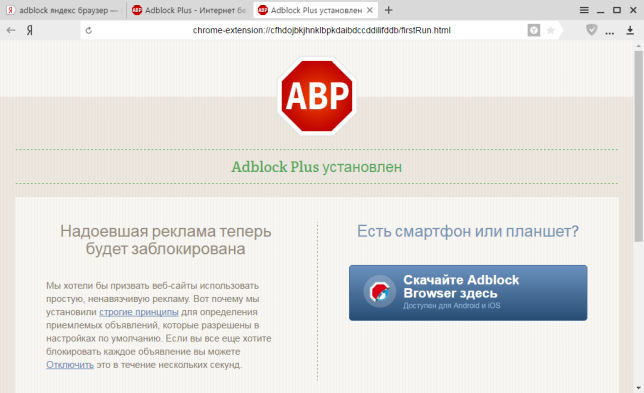Switch to the 'adblock яндекс браузер' tab
This screenshot has height=393, width=644.
63,10
